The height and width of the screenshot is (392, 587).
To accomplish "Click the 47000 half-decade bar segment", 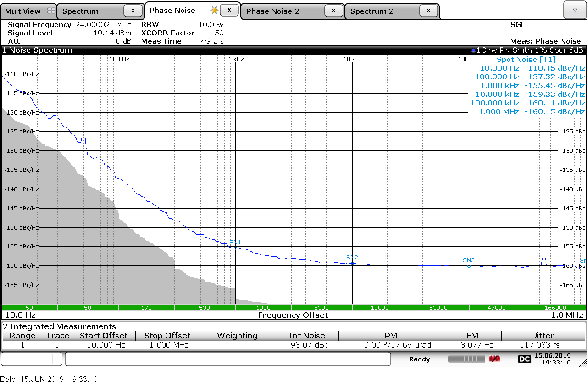I will click(497, 308).
